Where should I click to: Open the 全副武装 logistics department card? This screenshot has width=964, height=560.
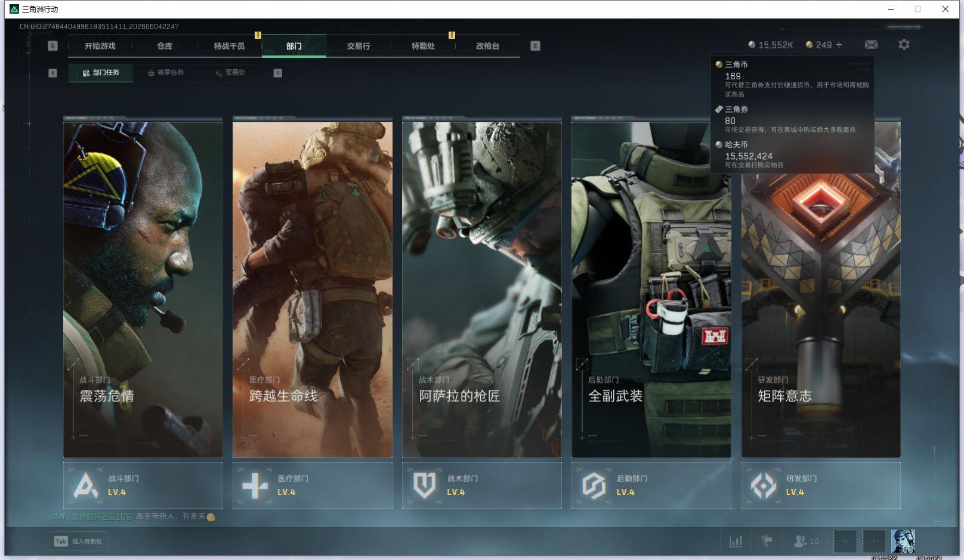pos(651,289)
